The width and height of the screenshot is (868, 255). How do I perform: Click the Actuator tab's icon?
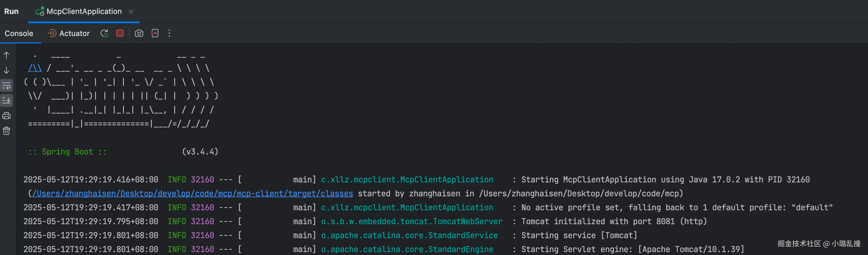point(52,33)
